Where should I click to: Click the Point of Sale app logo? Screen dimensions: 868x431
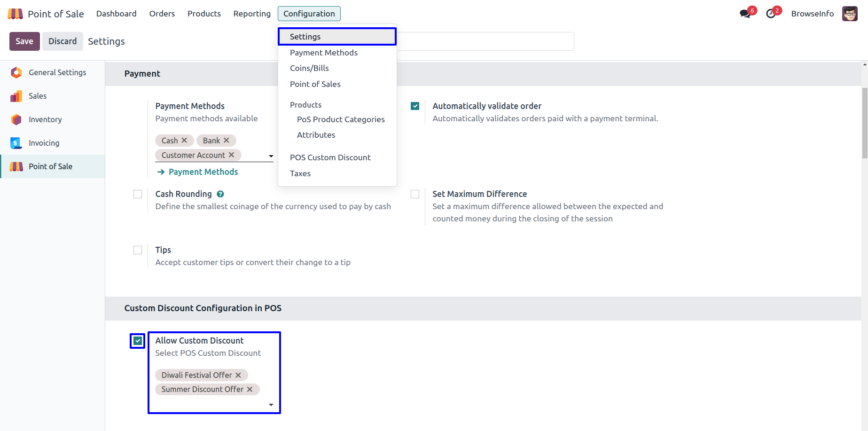tap(15, 14)
